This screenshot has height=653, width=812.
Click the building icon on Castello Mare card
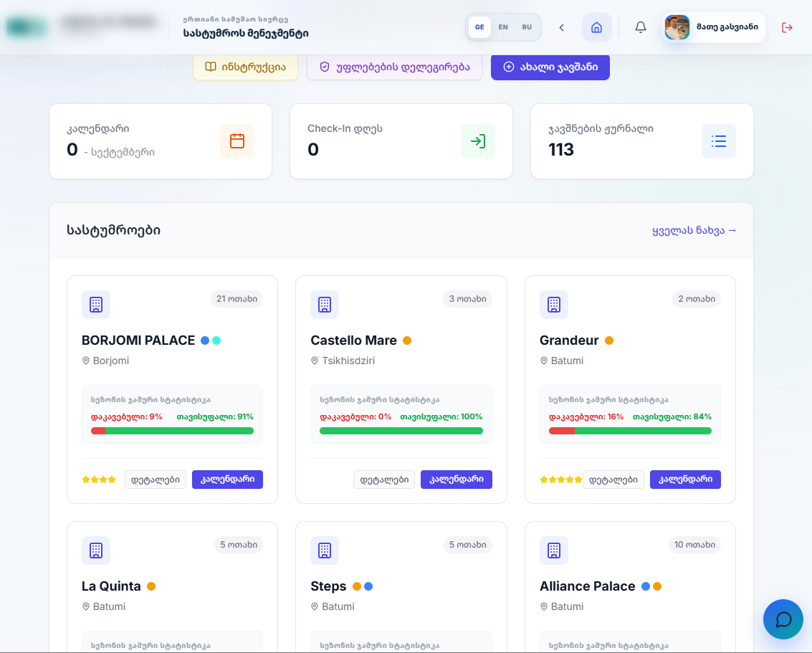pos(325,305)
